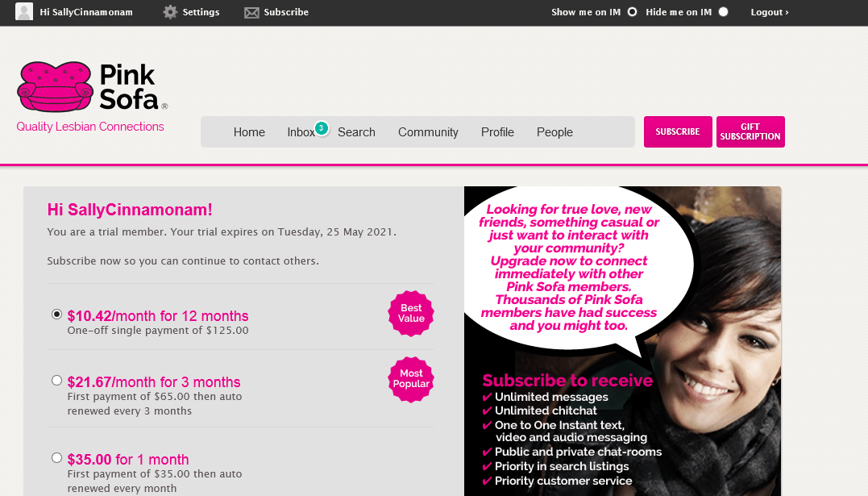
Task: Click the Best Value badge
Action: (411, 313)
